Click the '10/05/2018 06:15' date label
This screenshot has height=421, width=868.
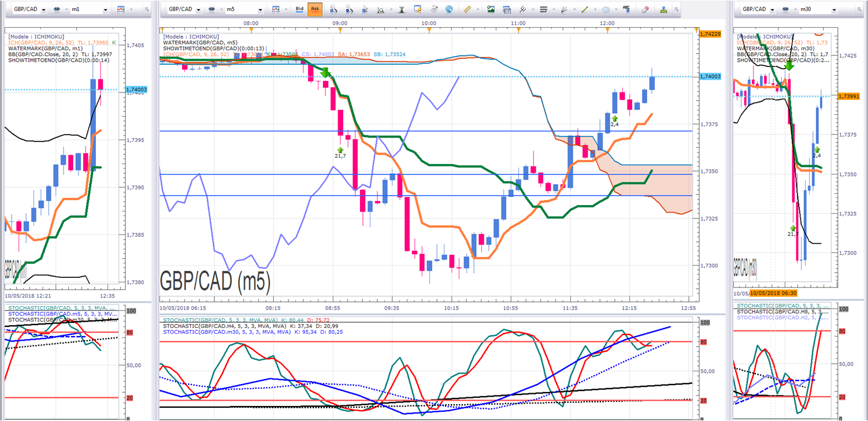coord(184,308)
